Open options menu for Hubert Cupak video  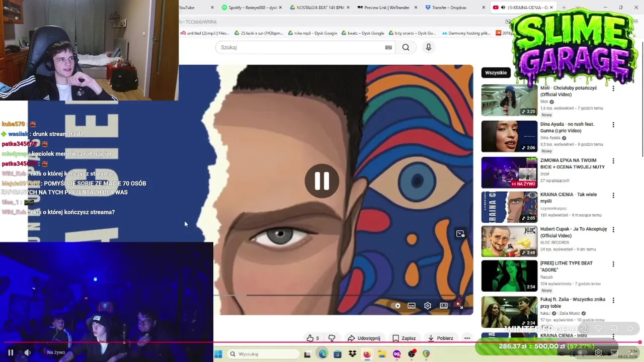point(613,229)
